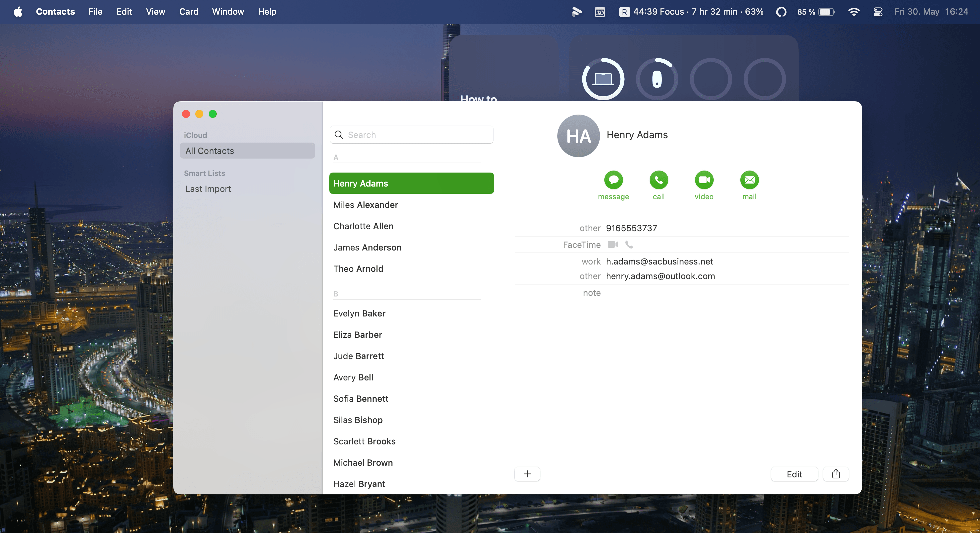Open the Card menu
Viewport: 980px width, 533px height.
point(189,12)
